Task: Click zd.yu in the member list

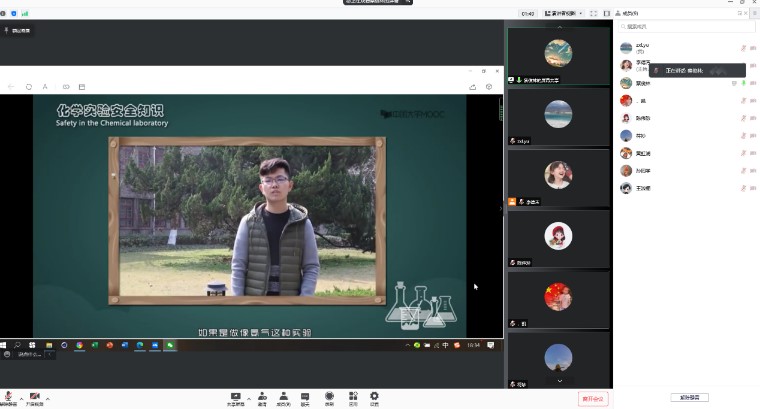Action: [x=642, y=45]
